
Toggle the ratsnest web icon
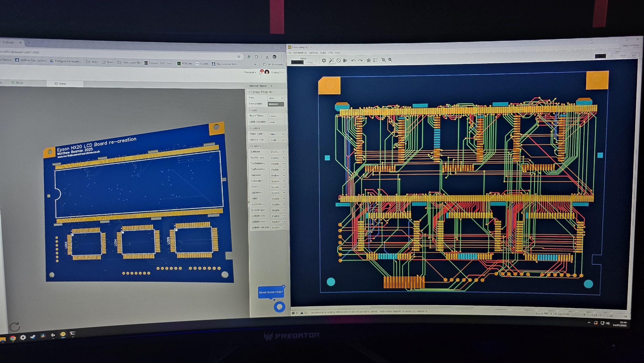click(x=369, y=60)
